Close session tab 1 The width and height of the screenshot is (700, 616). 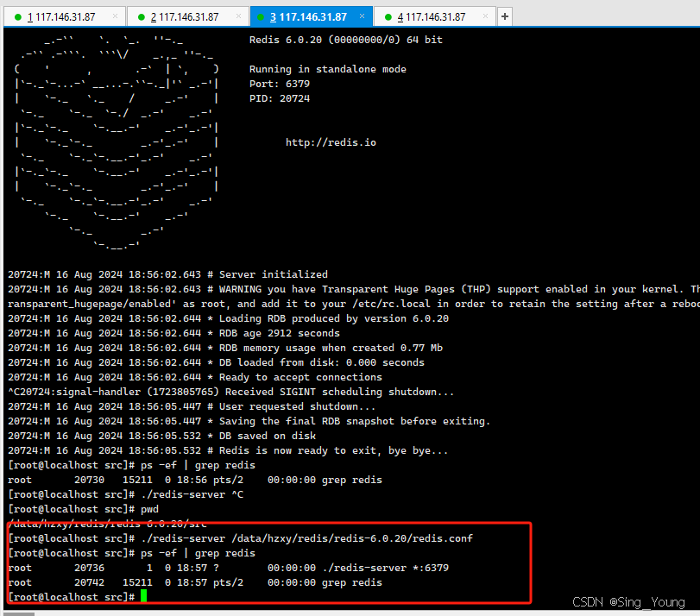point(115,16)
